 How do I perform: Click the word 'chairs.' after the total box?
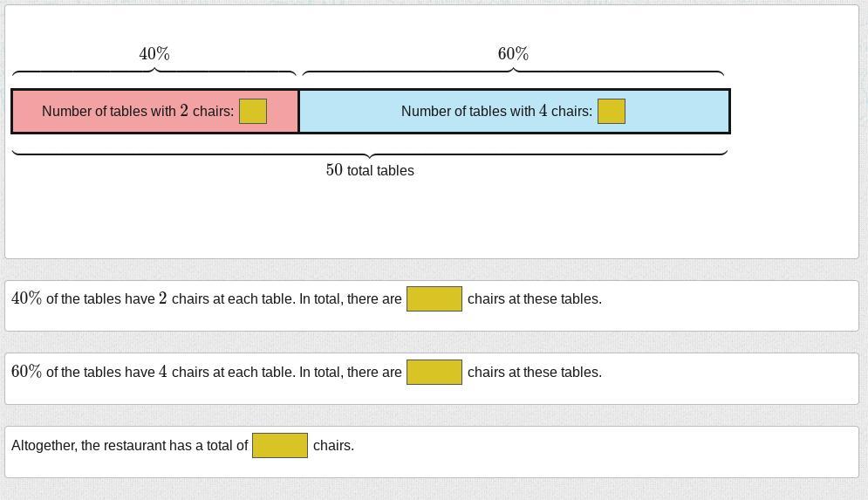(x=333, y=446)
